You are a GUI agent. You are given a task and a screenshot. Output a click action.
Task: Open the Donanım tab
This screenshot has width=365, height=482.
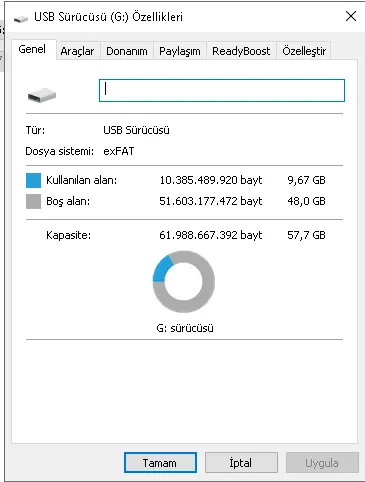[127, 51]
